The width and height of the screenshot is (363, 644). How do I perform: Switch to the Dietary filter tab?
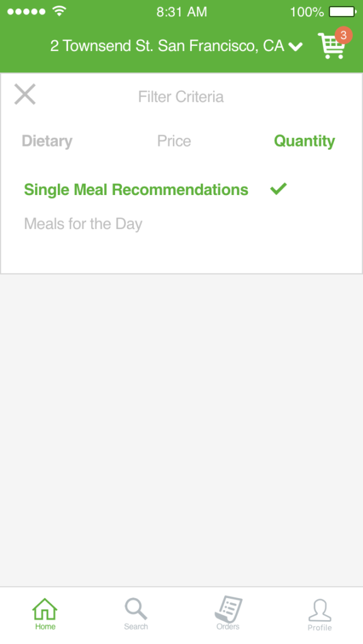point(47,141)
